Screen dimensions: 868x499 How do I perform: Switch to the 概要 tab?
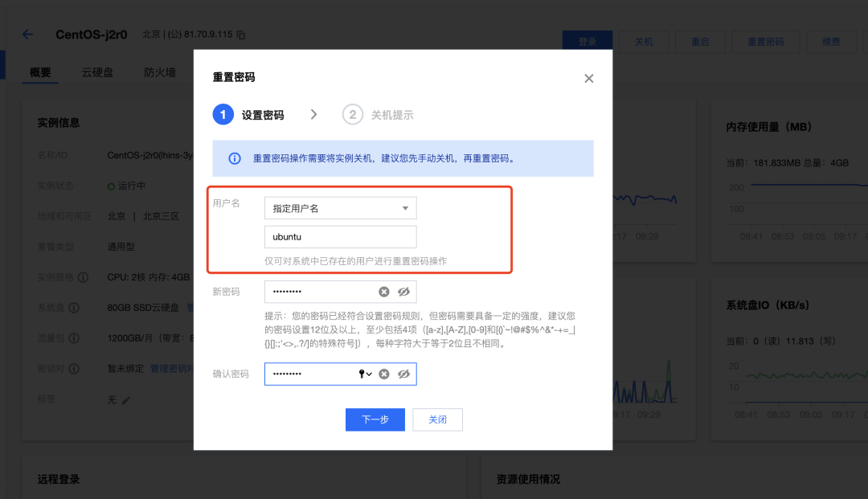[x=40, y=72]
